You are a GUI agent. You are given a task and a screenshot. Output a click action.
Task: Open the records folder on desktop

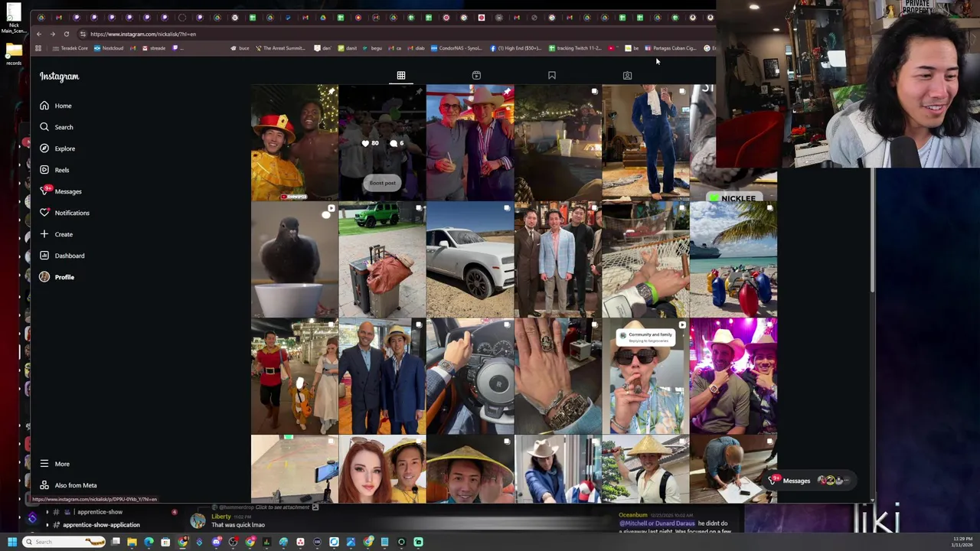tap(14, 54)
